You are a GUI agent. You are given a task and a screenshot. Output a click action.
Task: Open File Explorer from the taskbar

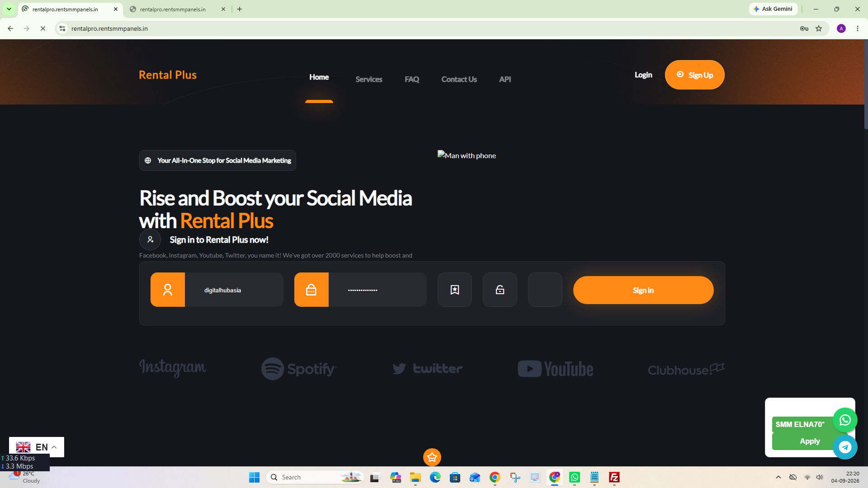(x=415, y=477)
